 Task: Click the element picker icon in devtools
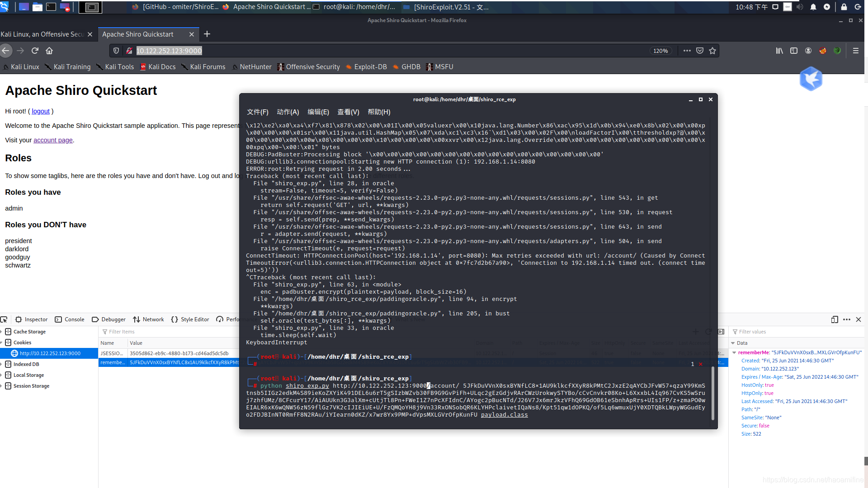click(4, 319)
